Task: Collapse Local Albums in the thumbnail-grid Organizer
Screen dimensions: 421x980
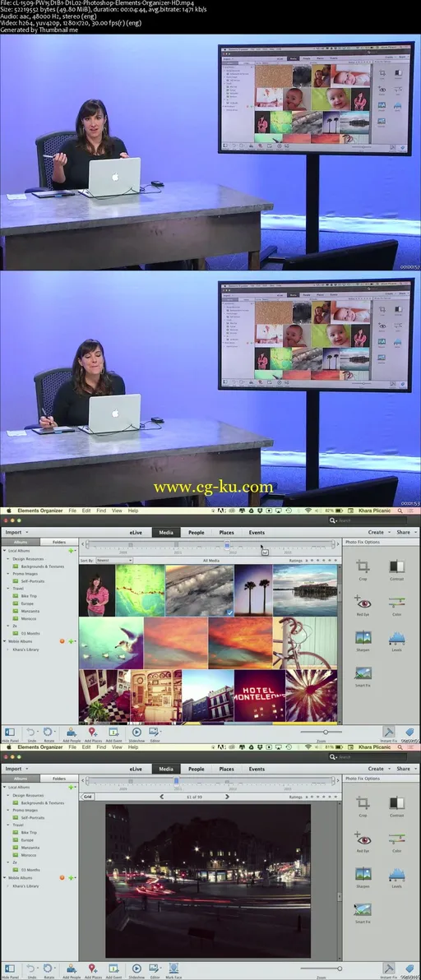Action: 4,551
